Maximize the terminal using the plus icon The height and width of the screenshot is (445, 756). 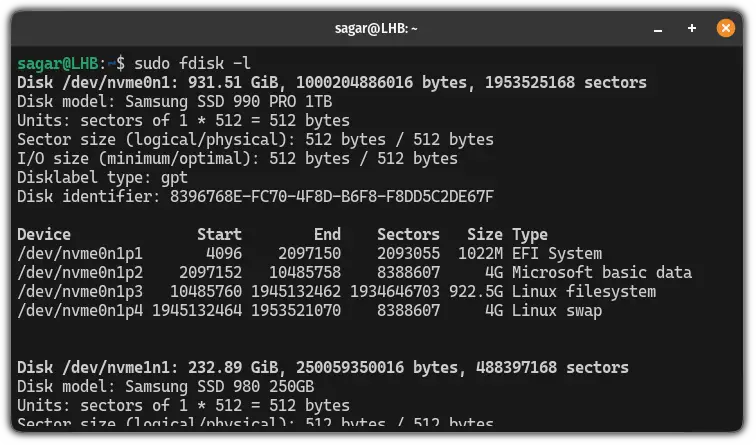click(x=691, y=28)
